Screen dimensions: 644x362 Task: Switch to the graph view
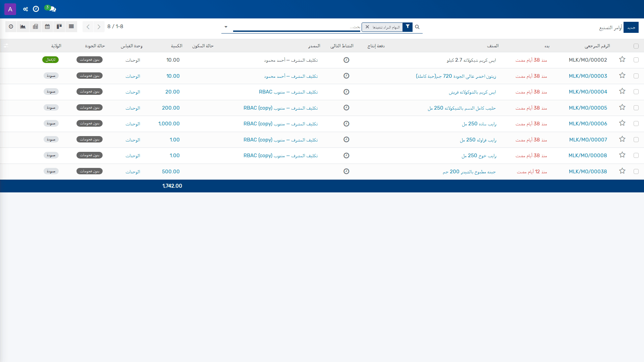(x=23, y=26)
